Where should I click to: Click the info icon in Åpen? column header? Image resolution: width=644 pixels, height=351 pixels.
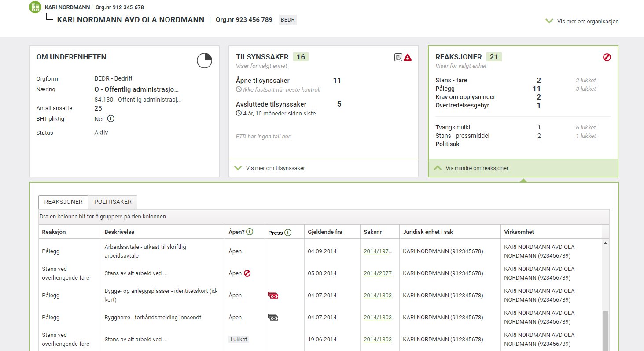[250, 232]
